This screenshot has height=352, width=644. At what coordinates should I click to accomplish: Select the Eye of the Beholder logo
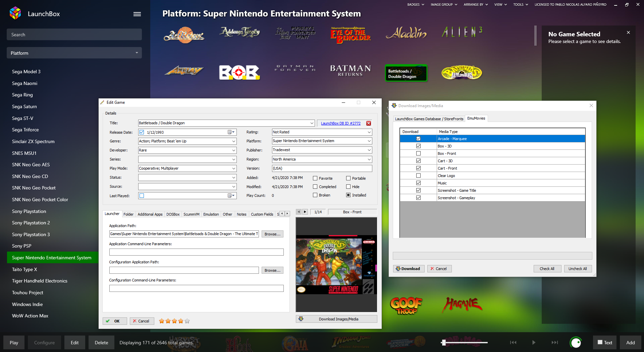351,35
